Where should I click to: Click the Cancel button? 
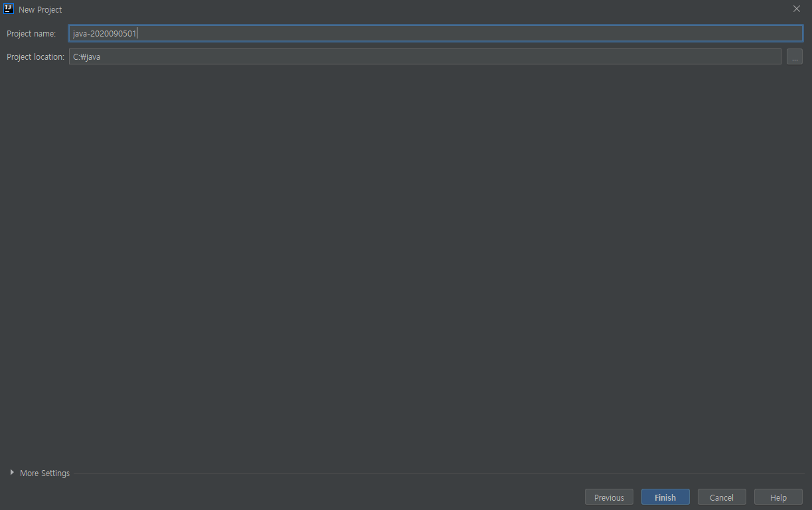click(722, 497)
